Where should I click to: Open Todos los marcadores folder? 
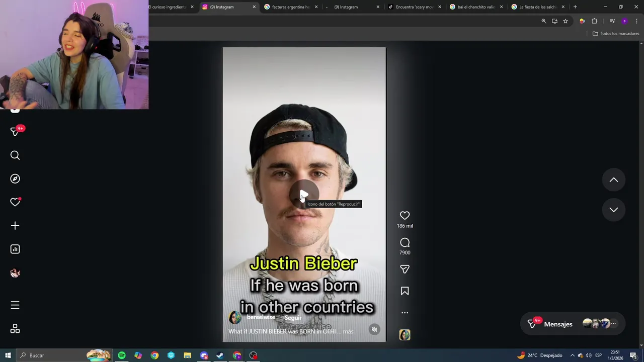[x=616, y=34]
